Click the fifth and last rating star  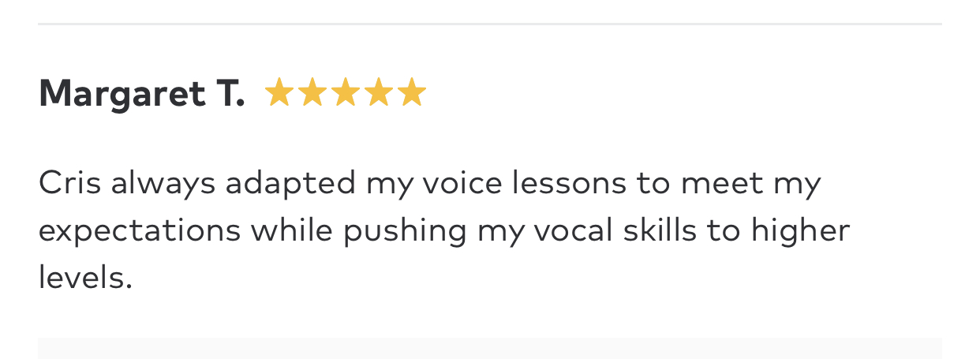(x=412, y=93)
